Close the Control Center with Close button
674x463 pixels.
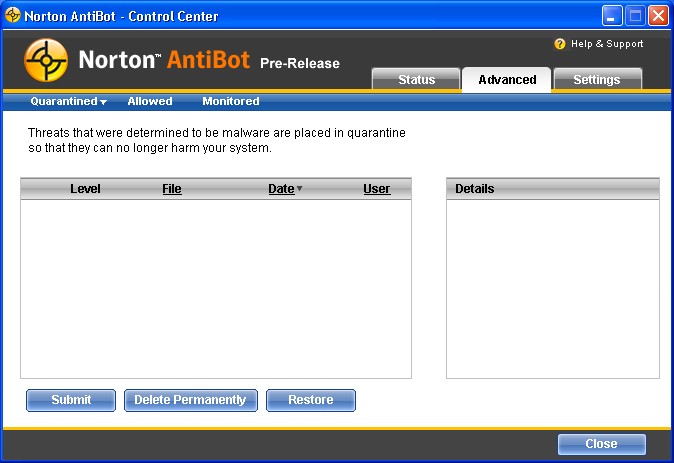coord(602,444)
